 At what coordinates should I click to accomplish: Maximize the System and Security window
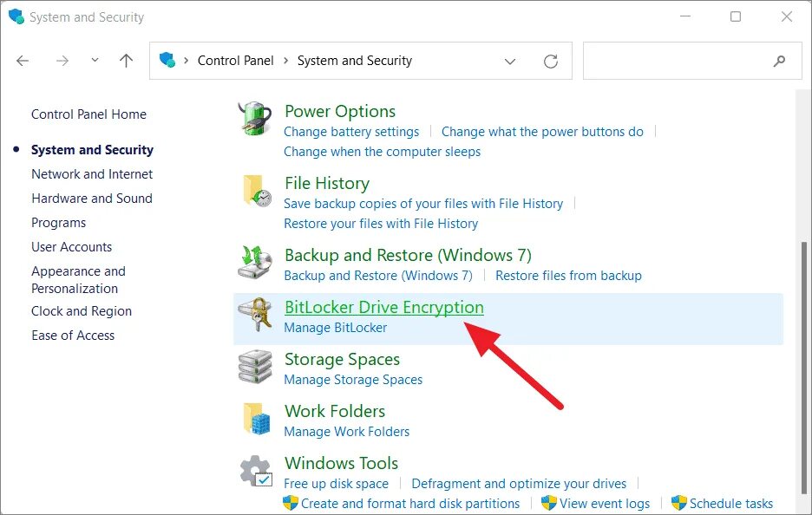[736, 16]
